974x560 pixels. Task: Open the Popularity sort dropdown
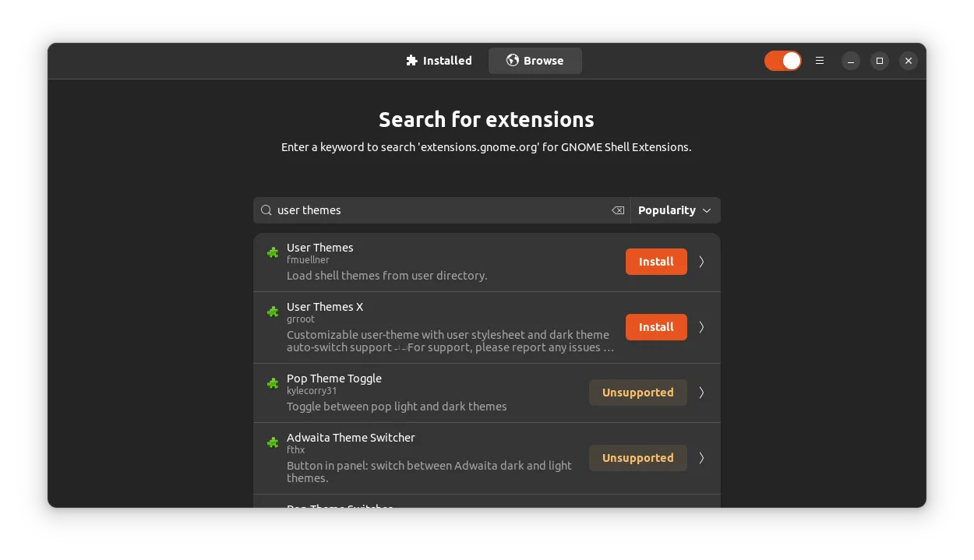[675, 210]
